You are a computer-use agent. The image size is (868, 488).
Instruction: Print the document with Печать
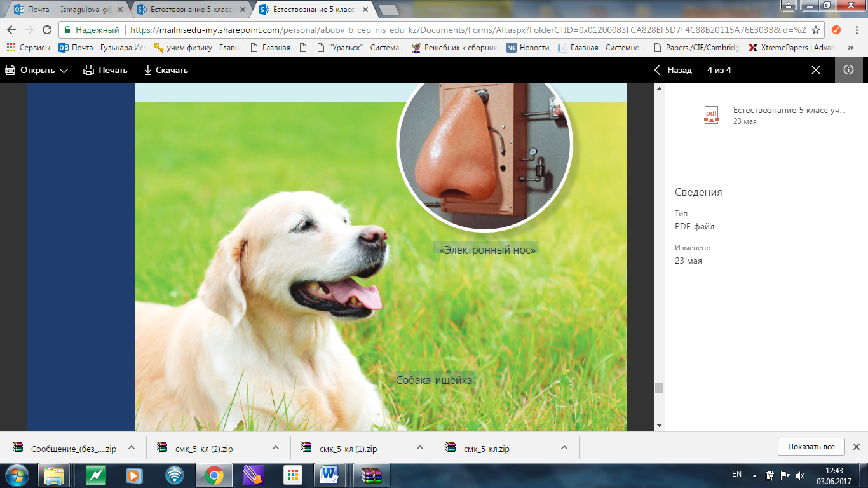pyautogui.click(x=105, y=70)
